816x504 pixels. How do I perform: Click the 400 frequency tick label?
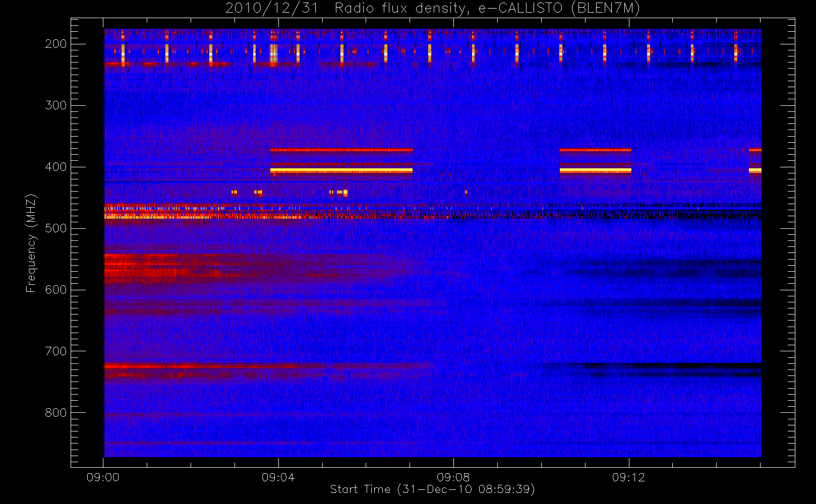coord(56,167)
